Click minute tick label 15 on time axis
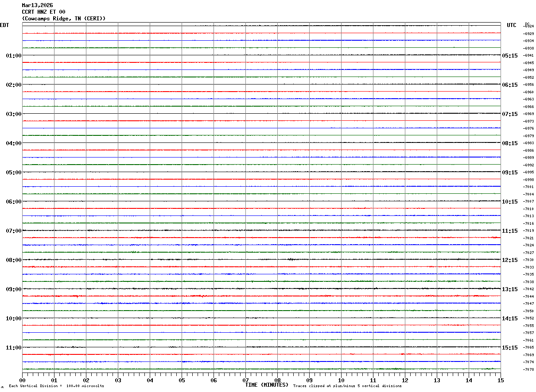The image size is (536, 392). pos(501,380)
